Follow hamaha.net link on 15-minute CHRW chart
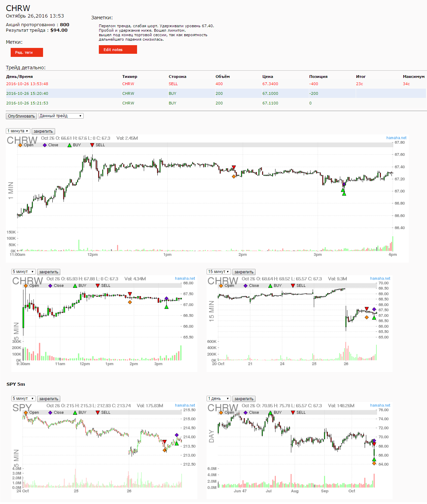The height and width of the screenshot is (504, 427). tap(380, 279)
